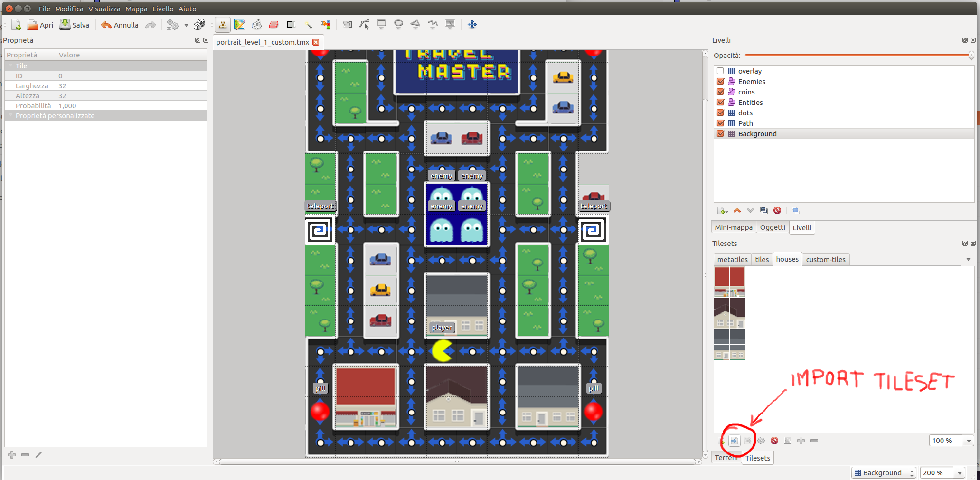The height and width of the screenshot is (480, 980).
Task: Open the Modifica menu
Action: (x=69, y=9)
